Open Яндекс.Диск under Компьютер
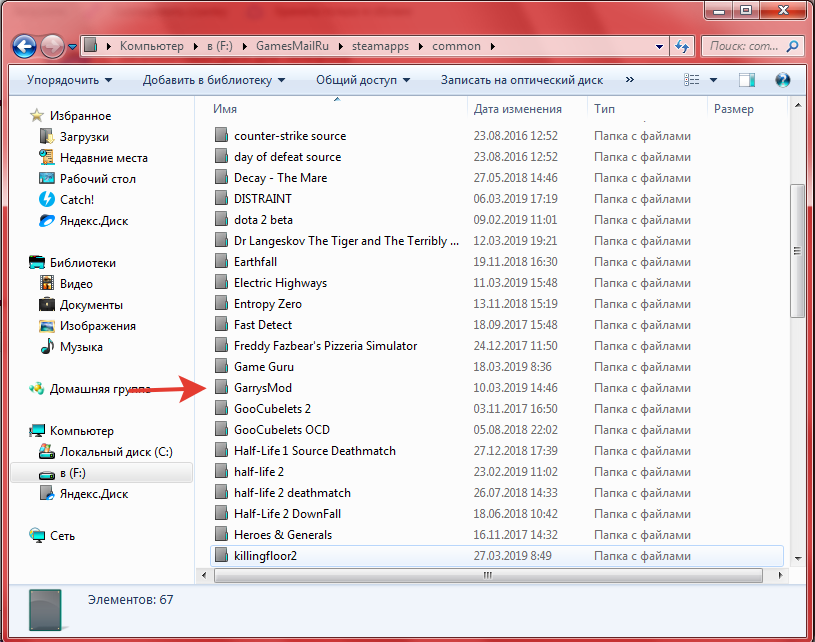815x642 pixels. coord(94,494)
